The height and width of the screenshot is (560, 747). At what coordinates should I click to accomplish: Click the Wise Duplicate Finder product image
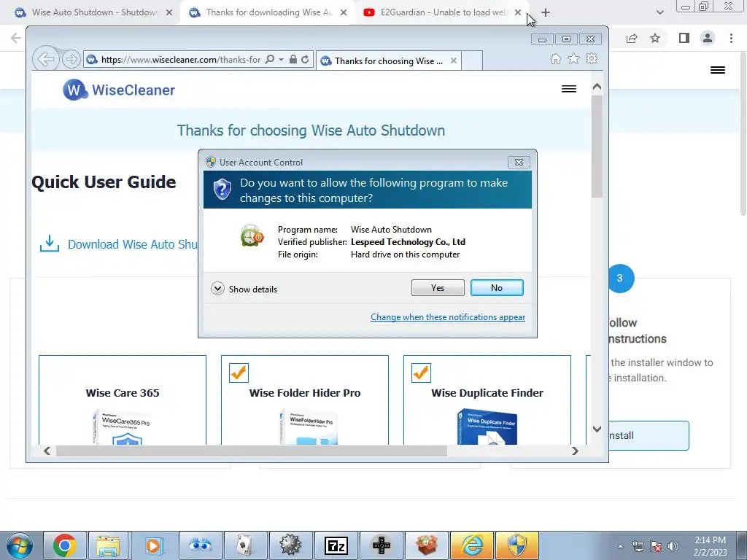tap(487, 427)
